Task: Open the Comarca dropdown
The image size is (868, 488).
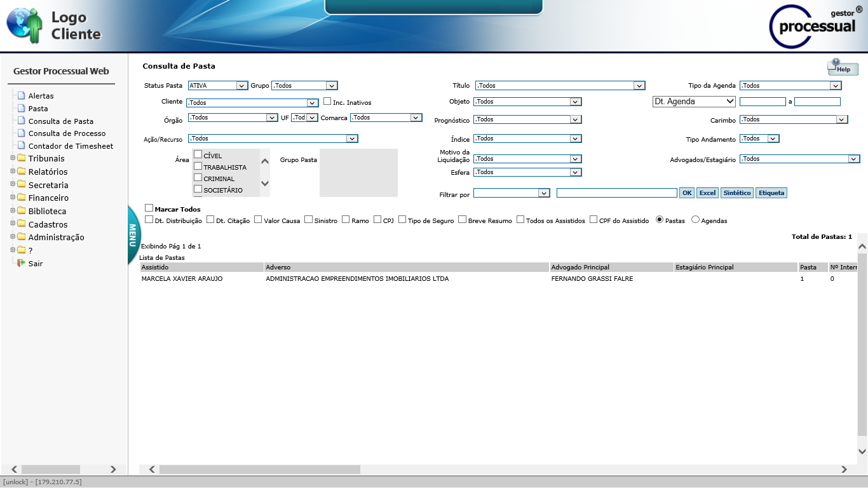Action: (386, 118)
